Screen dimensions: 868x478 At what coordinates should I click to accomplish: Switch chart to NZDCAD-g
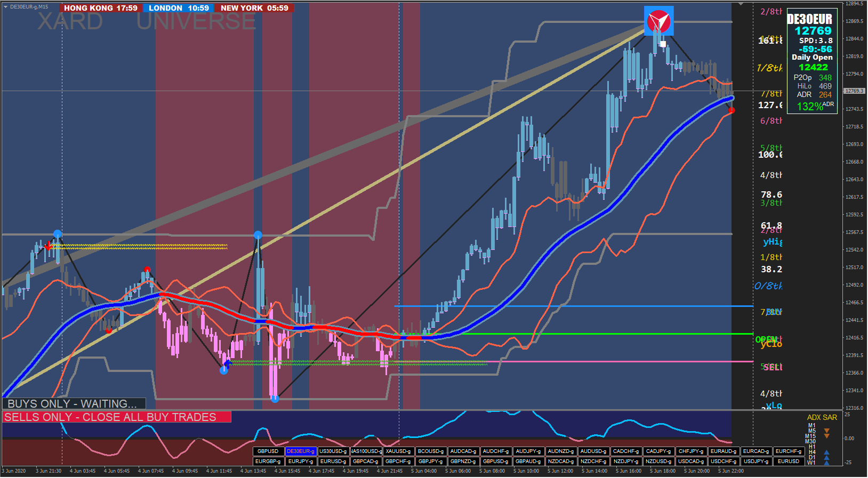click(561, 461)
